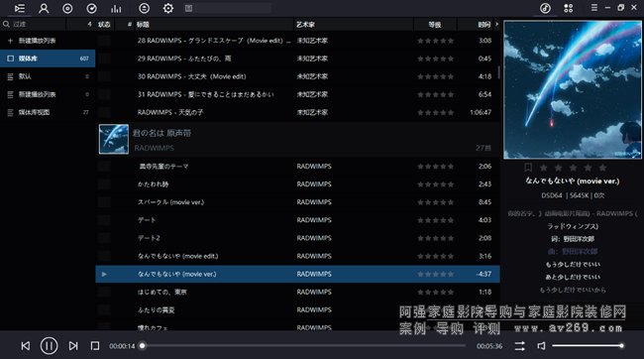
Task: Toggle the bookmark icon under album art
Action: tap(528, 168)
